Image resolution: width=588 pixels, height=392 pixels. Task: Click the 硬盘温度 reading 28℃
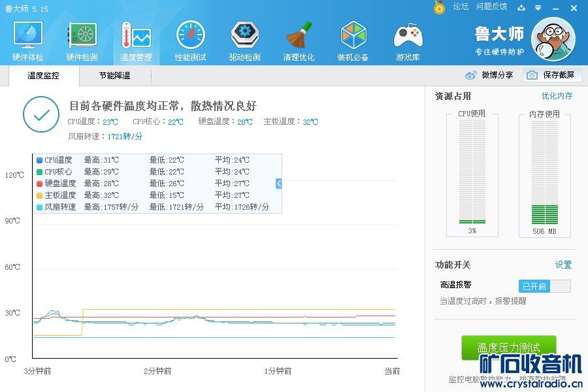(x=245, y=122)
